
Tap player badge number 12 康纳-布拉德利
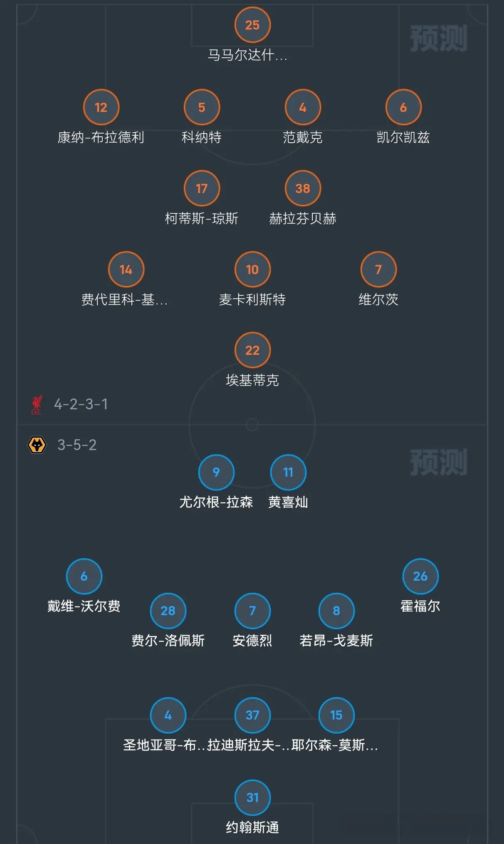(101, 107)
